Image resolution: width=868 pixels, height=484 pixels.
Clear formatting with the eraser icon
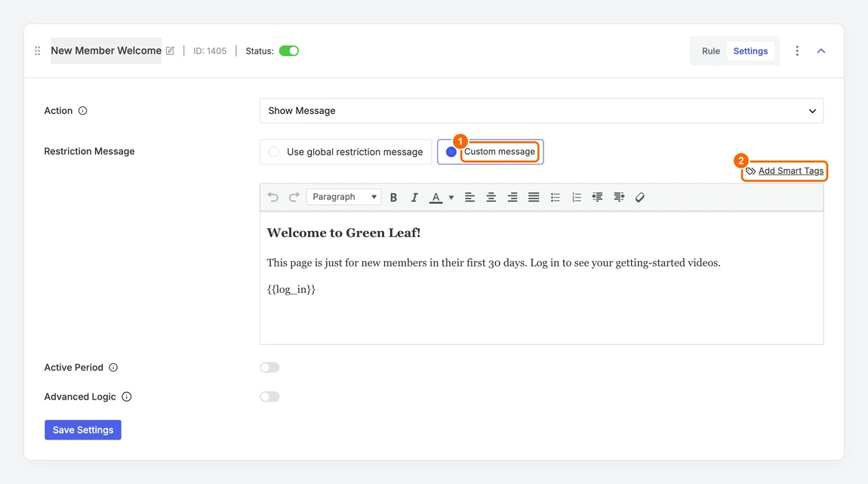pos(640,197)
